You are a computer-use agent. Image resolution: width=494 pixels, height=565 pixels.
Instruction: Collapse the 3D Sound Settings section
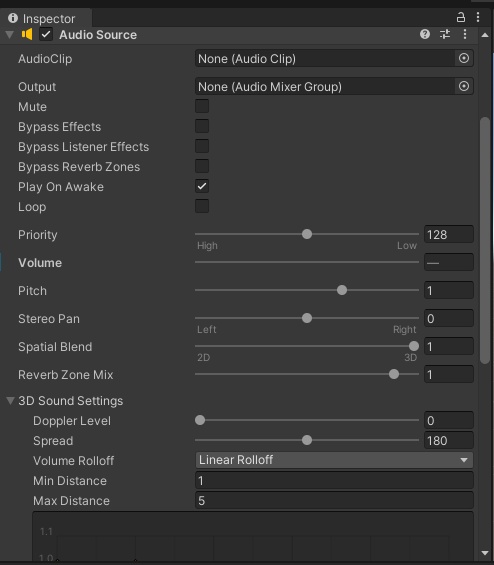[10, 400]
